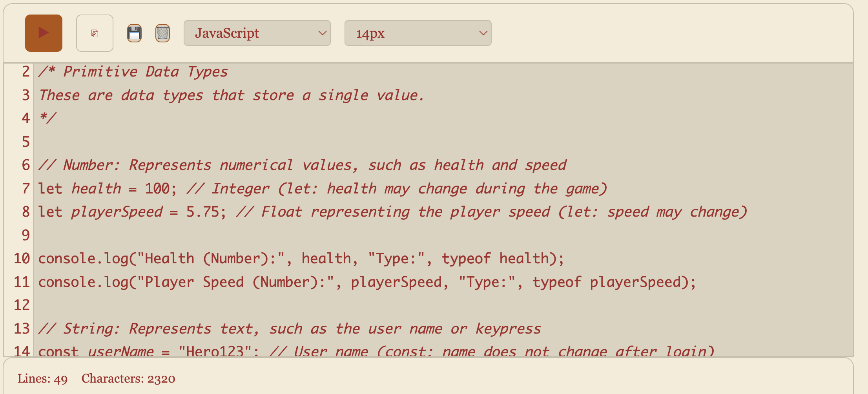Clear the code with the trash can icon
Image resolution: width=868 pixels, height=394 pixels.
coord(162,33)
